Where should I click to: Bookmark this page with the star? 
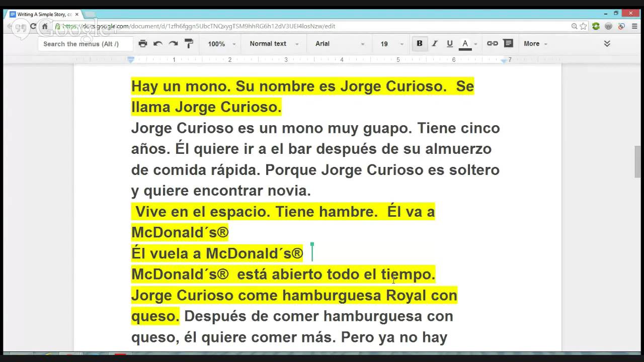click(x=584, y=26)
